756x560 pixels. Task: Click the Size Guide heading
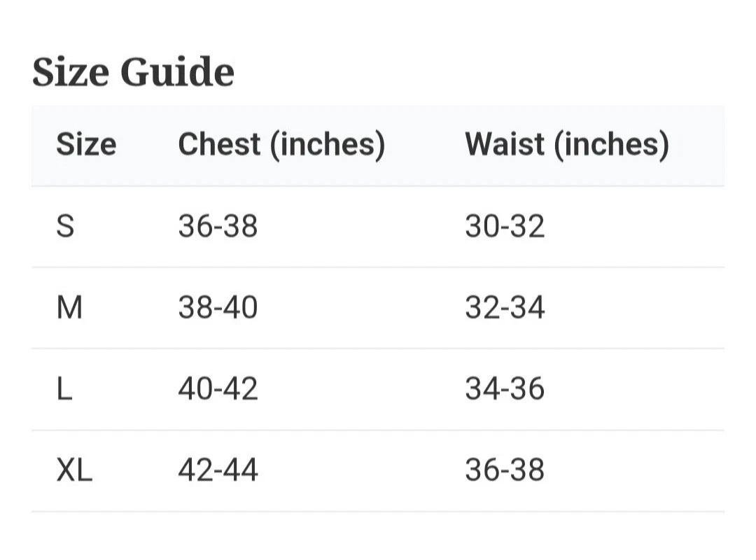[133, 71]
